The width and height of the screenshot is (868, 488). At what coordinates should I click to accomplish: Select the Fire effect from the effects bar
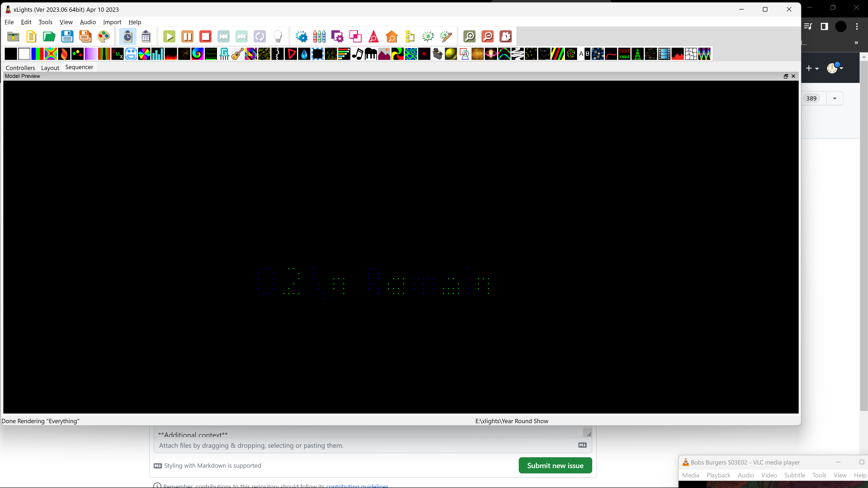tap(171, 54)
